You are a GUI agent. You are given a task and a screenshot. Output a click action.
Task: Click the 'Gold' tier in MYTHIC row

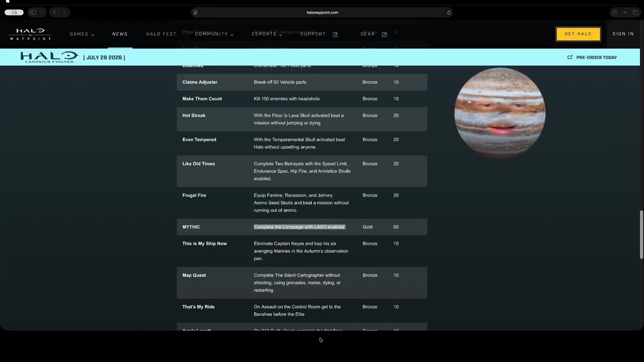tap(367, 227)
